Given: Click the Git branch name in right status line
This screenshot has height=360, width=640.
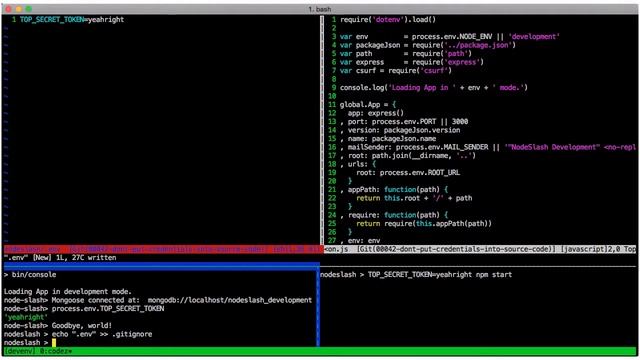Looking at the screenshot, I should 462,249.
